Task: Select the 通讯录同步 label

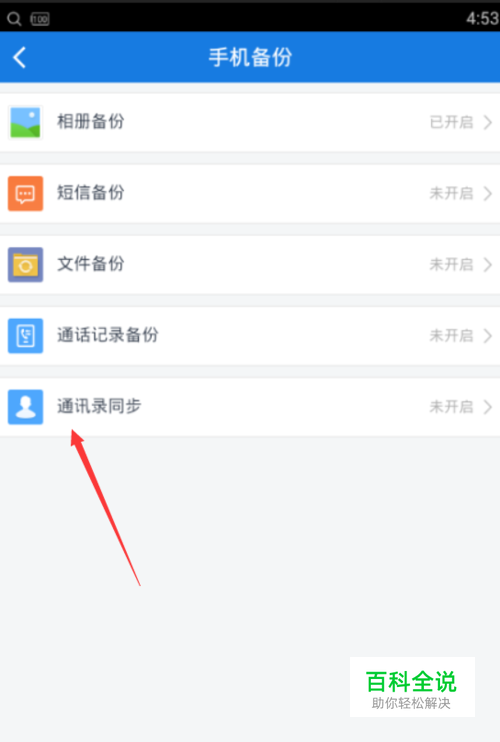Action: pos(99,406)
